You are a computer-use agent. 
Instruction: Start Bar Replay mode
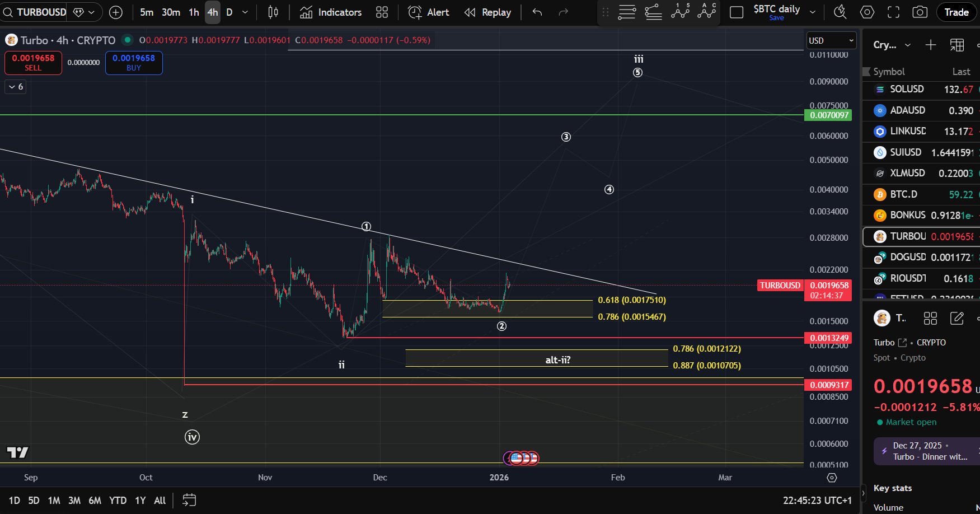tap(487, 12)
